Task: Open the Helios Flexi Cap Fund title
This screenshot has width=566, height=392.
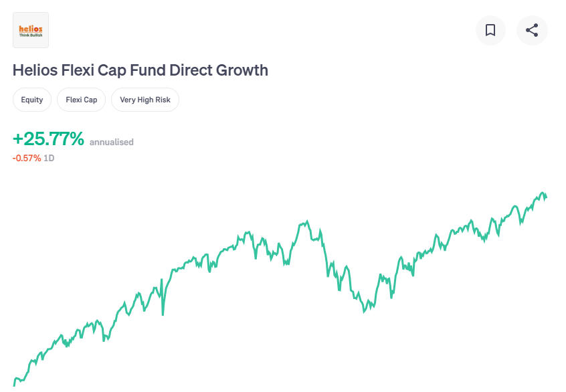Action: pyautogui.click(x=140, y=70)
